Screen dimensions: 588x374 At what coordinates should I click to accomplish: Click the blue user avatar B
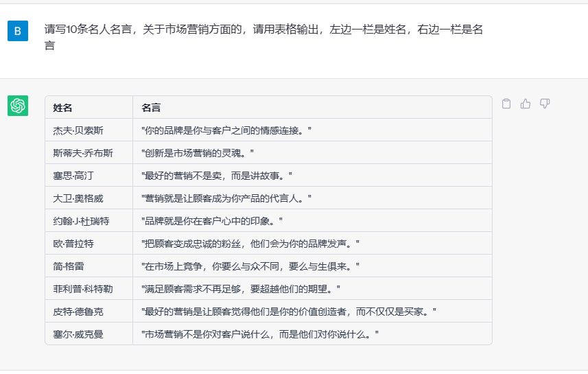point(18,31)
